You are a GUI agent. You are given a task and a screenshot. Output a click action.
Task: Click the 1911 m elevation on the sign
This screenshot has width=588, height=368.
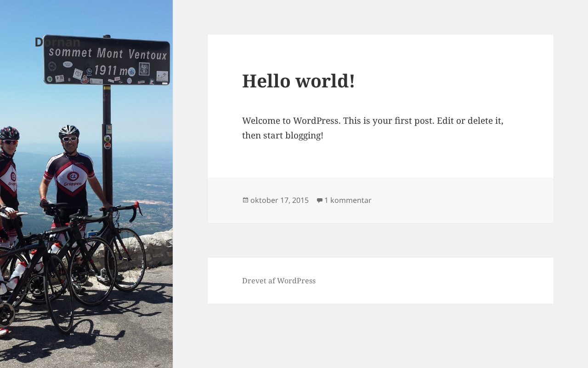pyautogui.click(x=110, y=70)
